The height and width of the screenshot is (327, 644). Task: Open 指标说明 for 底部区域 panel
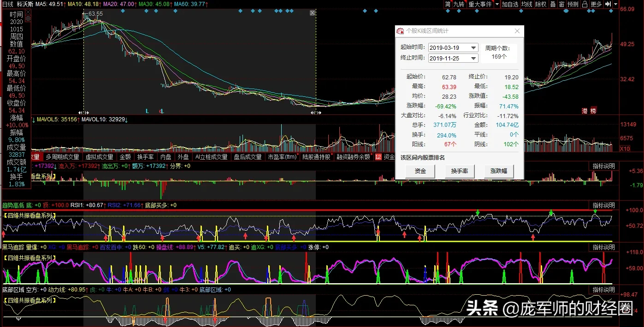click(x=603, y=290)
